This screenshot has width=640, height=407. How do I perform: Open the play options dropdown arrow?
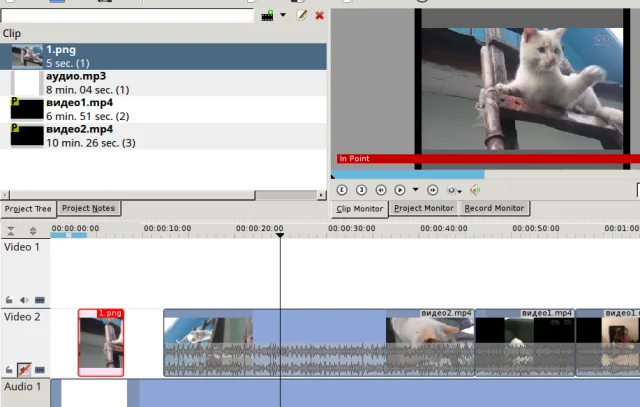pyautogui.click(x=416, y=189)
